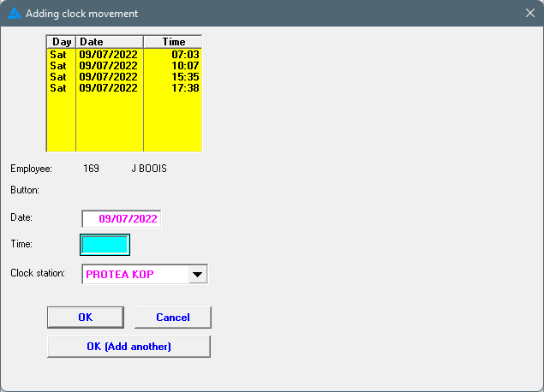Click the blue app logo in title bar

15,14
